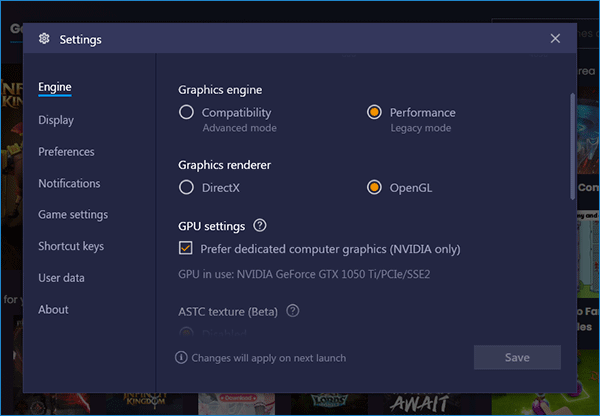The width and height of the screenshot is (600, 416).
Task: Open the Display settings tab
Action: (56, 120)
